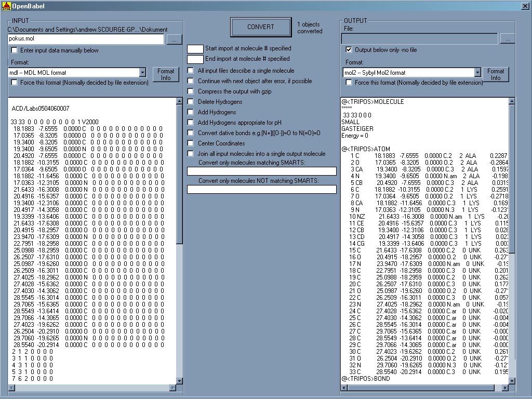532x399 pixels.
Task: Toggle force output format checkbox
Action: tap(349, 83)
